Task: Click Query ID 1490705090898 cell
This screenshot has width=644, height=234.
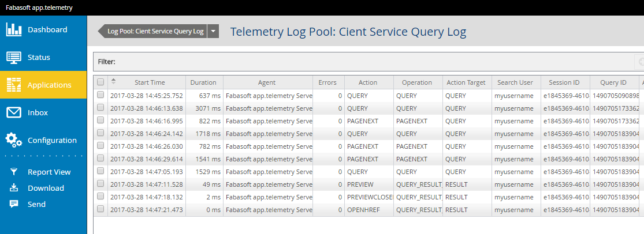Action: [x=615, y=96]
